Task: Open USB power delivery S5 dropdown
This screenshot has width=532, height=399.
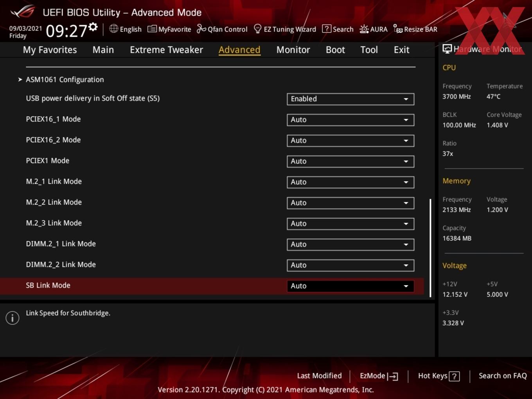Action: click(350, 99)
